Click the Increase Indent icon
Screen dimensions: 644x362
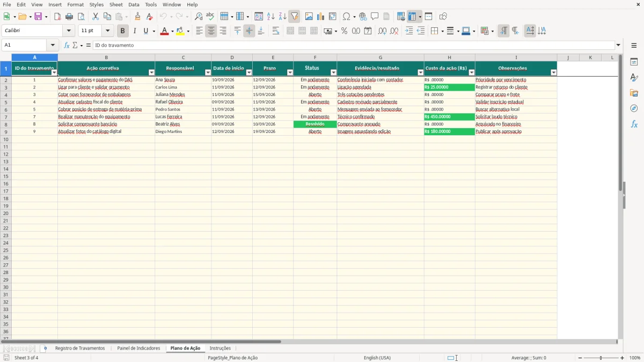pyautogui.click(x=409, y=31)
